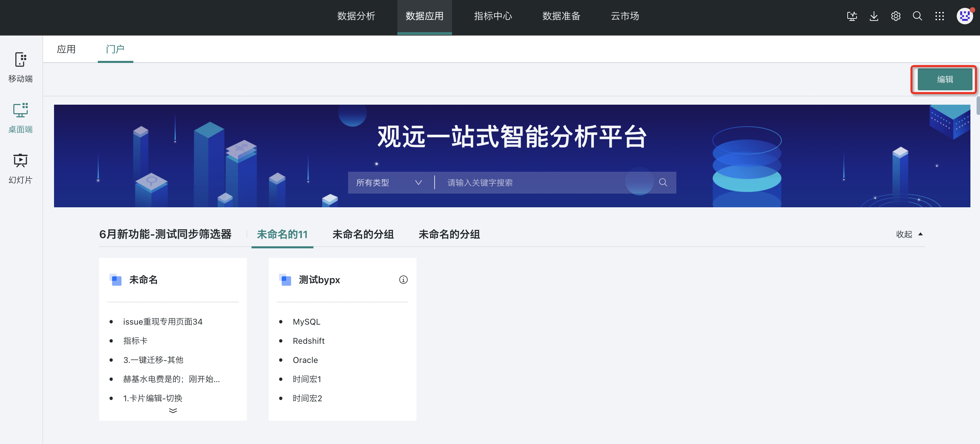The height and width of the screenshot is (444, 980).
Task: Open settings gear icon
Action: point(896,16)
